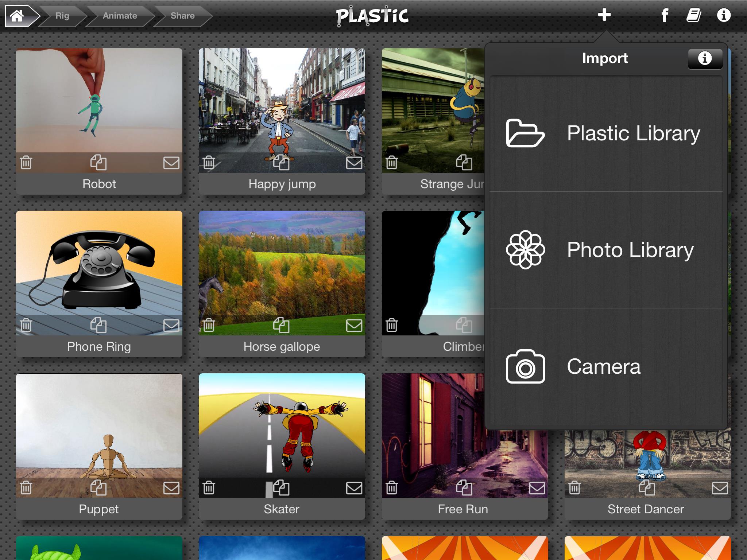
Task: Email the Puppet project
Action: [171, 488]
